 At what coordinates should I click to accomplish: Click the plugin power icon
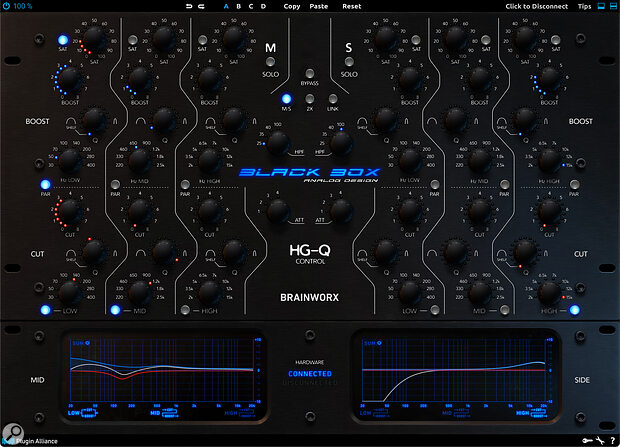(x=6, y=6)
